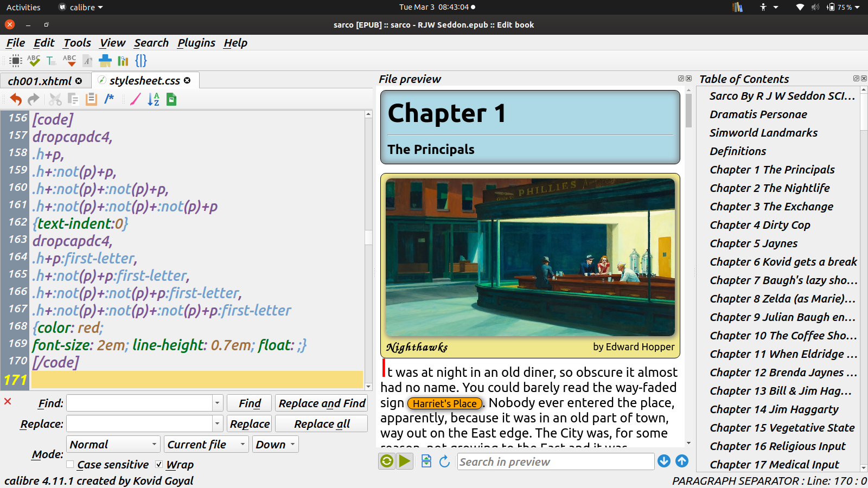Open the File menu
Screen dimensions: 868x488
click(x=16, y=43)
